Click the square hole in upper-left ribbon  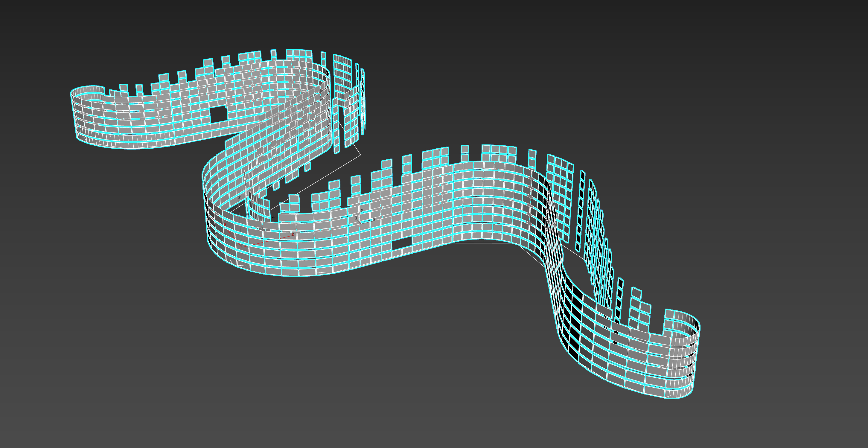point(218,114)
